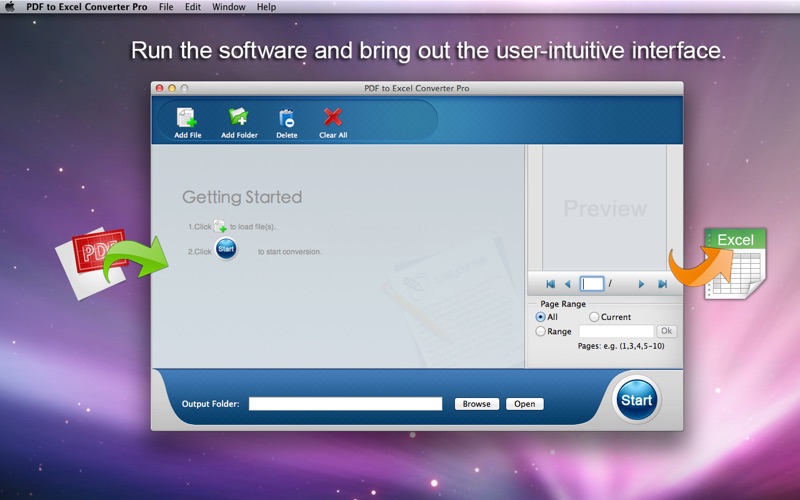Select the Range radio button

pos(540,331)
